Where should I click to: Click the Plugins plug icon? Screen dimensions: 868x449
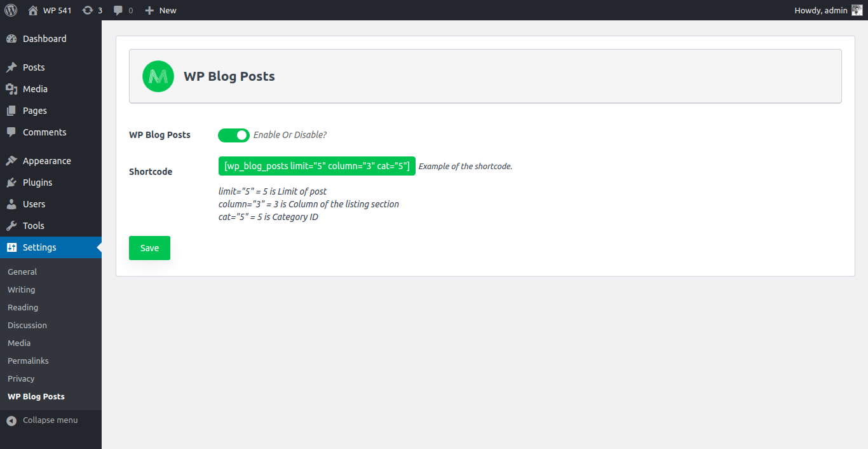11,183
